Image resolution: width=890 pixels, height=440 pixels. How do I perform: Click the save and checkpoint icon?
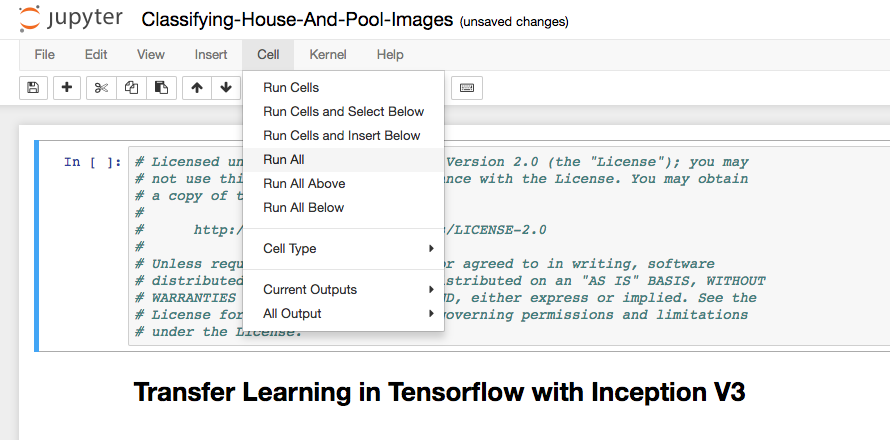33,88
